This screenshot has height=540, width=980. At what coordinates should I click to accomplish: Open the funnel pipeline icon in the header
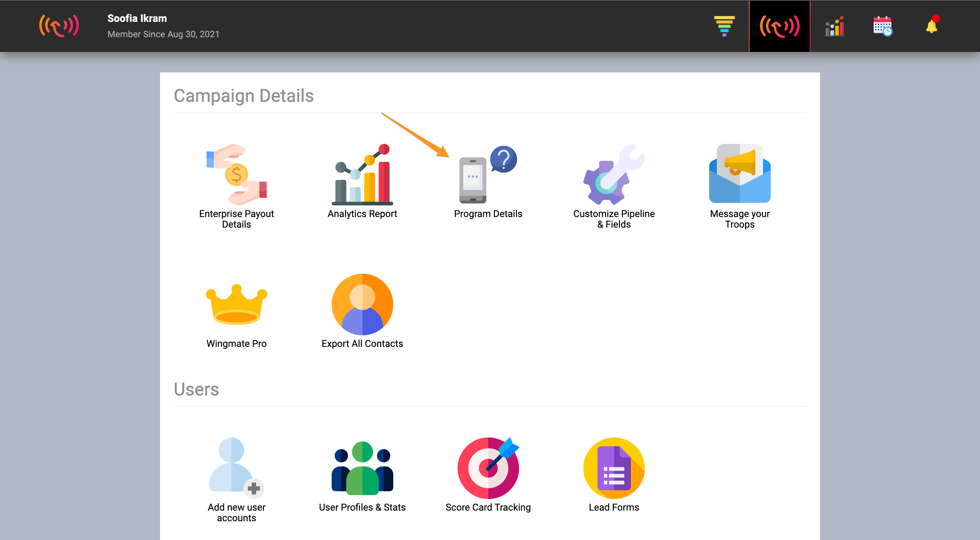[724, 26]
